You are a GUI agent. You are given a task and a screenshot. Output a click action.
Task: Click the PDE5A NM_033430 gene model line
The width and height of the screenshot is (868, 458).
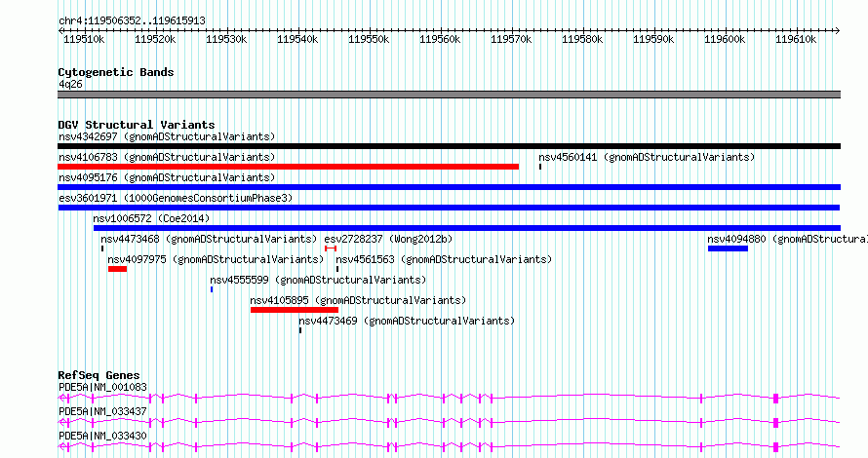coord(449,446)
